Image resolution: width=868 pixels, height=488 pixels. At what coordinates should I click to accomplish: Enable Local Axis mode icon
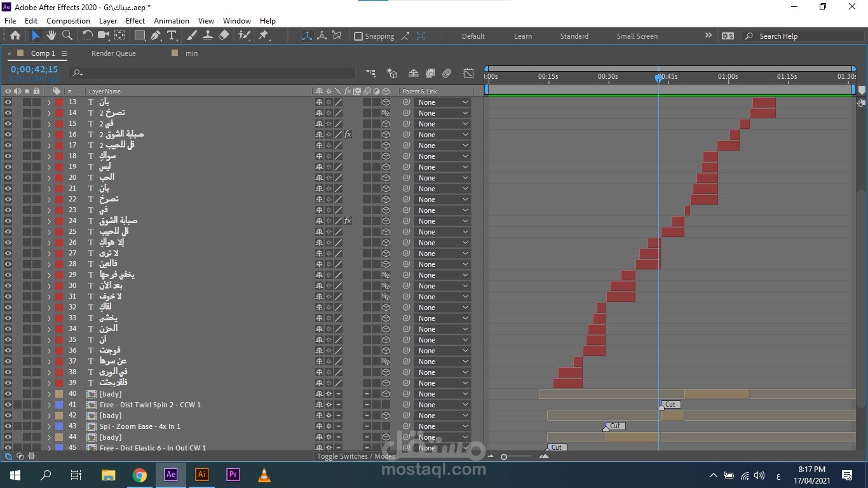pos(308,36)
